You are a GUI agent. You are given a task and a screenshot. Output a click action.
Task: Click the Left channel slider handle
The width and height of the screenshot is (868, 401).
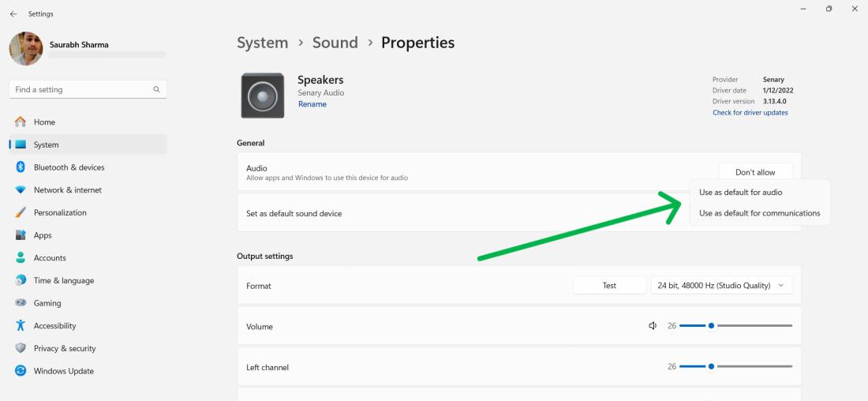711,366
